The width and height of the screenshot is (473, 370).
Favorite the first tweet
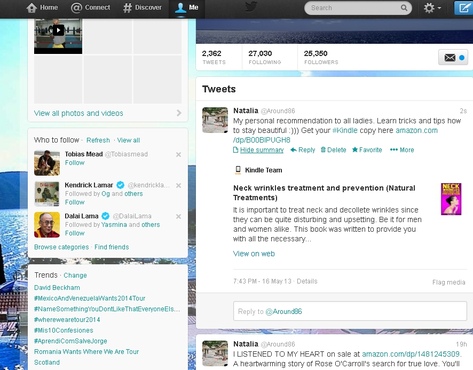pos(367,150)
